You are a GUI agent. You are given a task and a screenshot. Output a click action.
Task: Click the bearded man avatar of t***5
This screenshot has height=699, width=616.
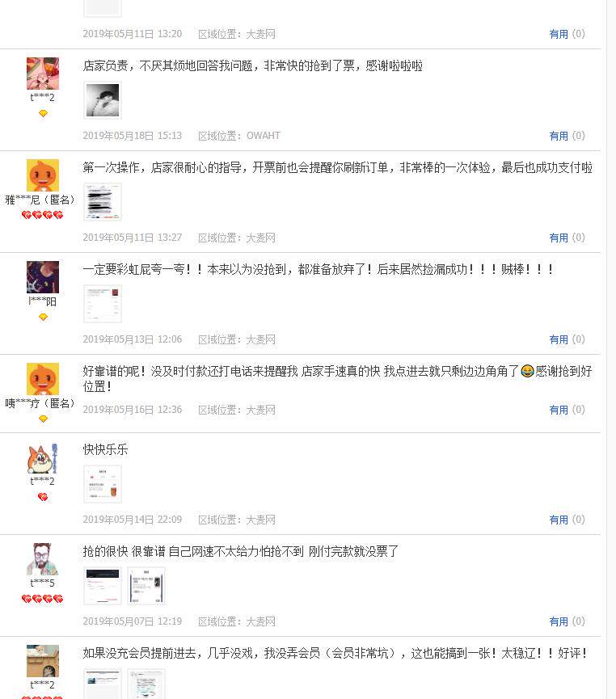[42, 559]
